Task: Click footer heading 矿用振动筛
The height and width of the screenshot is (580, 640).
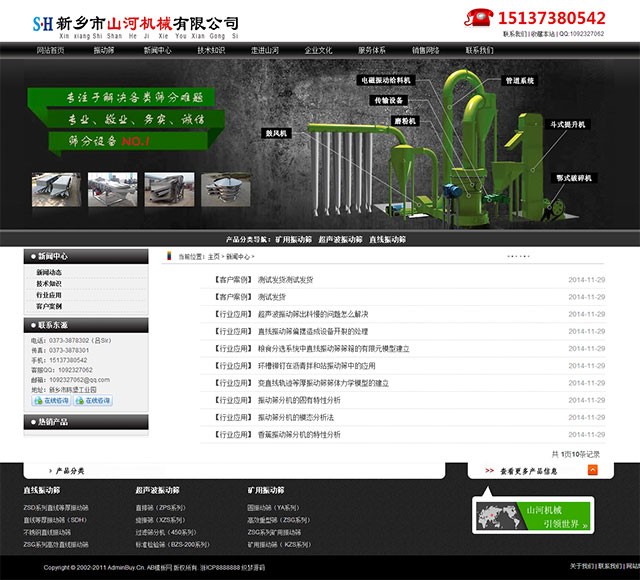Action: (x=266, y=490)
